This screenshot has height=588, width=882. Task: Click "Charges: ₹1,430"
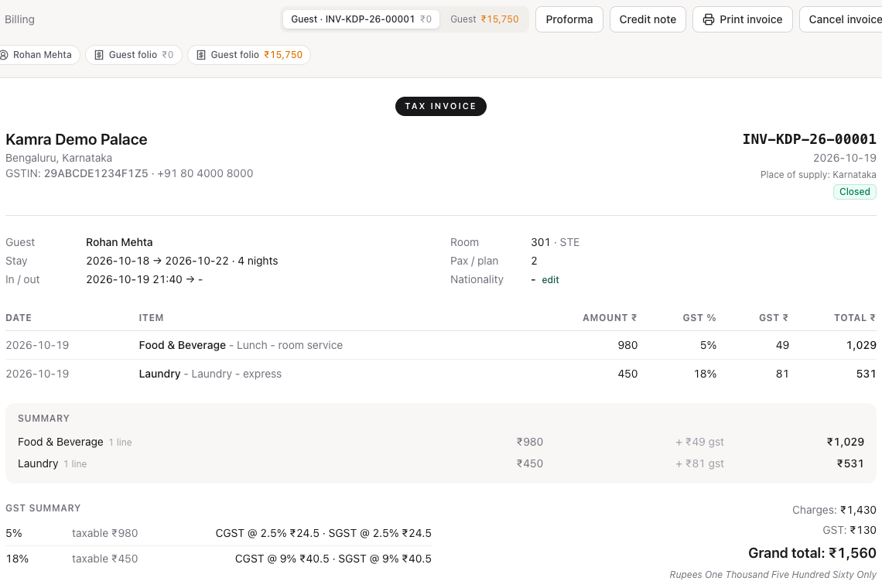pyautogui.click(x=834, y=511)
